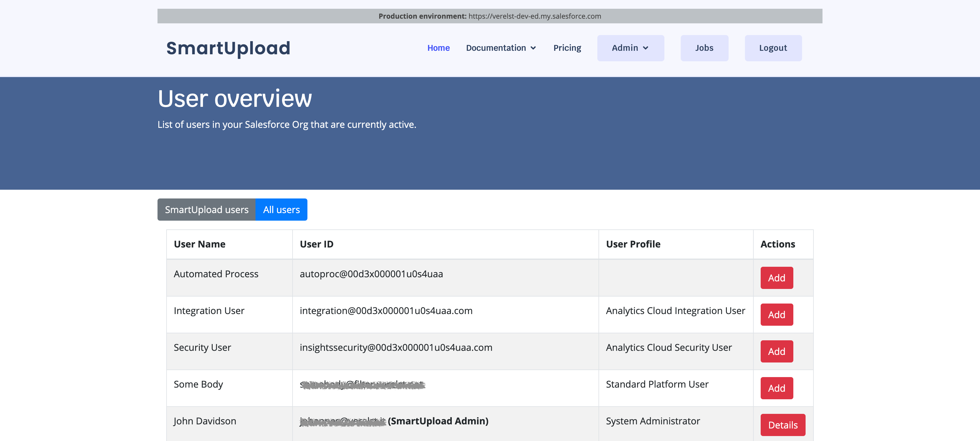Click the Admin chevron arrow icon
The width and height of the screenshot is (980, 441).
coord(645,48)
